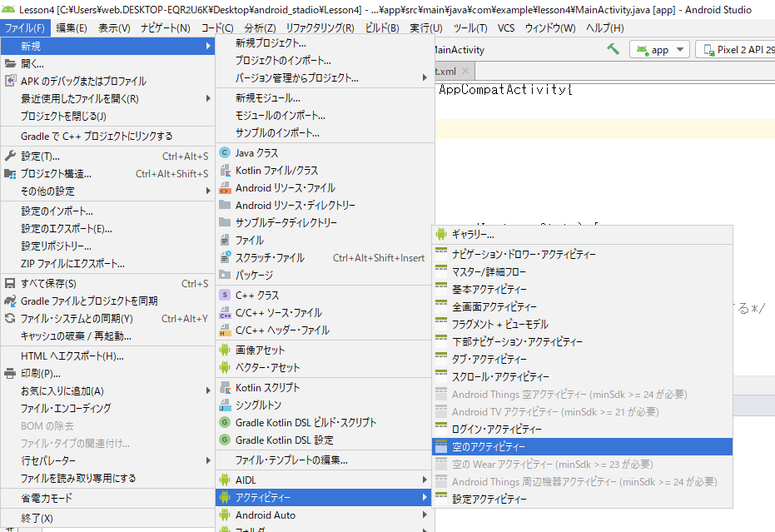Select タブ・アクティビティー template
Viewport: 775px width, 532px height.
coord(582,360)
